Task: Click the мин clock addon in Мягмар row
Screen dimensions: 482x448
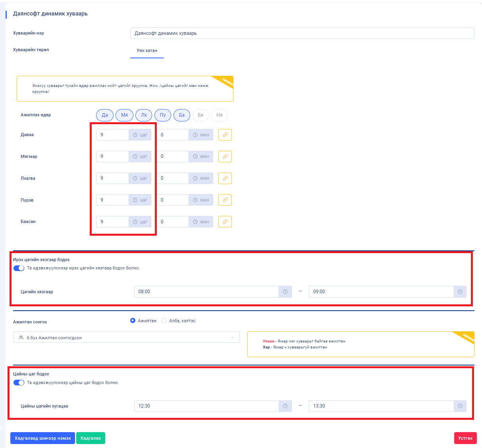Action: (201, 156)
